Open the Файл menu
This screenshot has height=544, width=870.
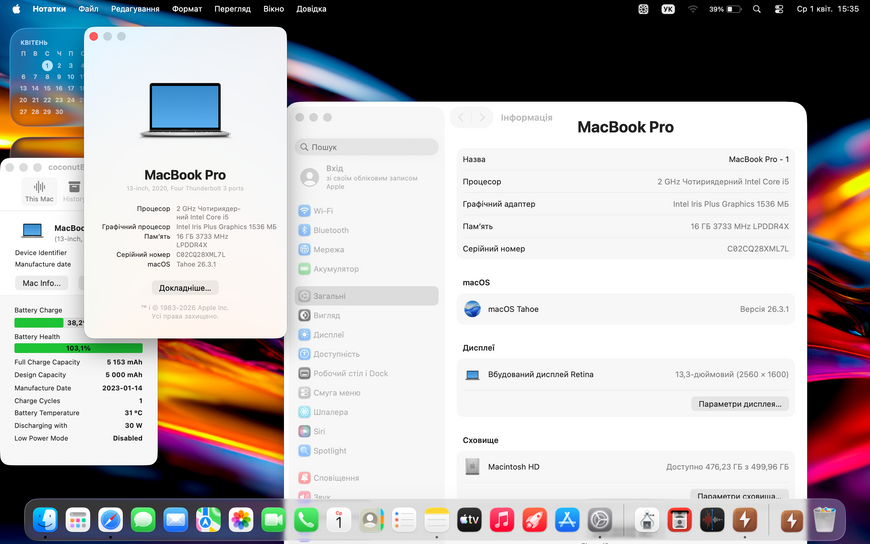tap(88, 9)
